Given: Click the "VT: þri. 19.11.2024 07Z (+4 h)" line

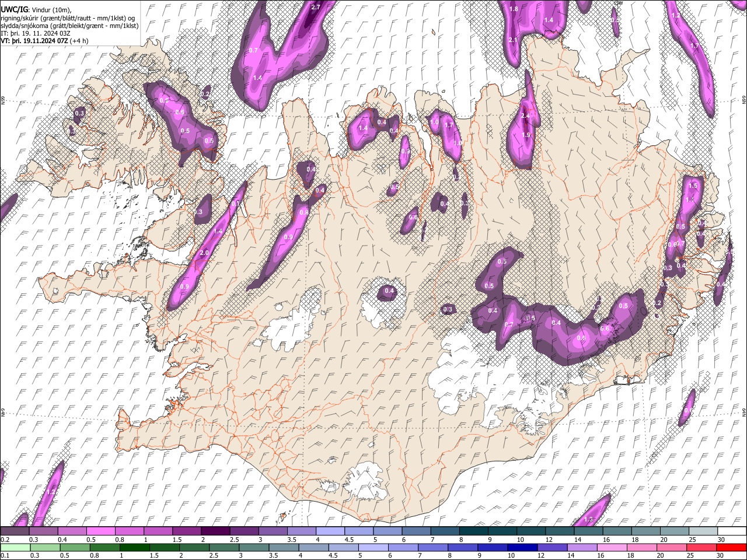Looking at the screenshot, I should pyautogui.click(x=44, y=41).
